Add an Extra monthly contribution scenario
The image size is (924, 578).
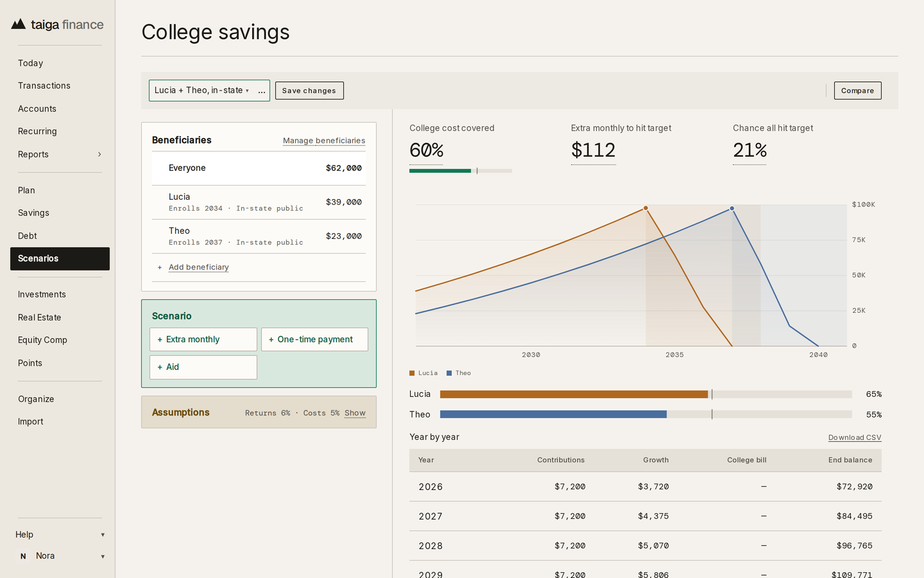[x=203, y=339]
